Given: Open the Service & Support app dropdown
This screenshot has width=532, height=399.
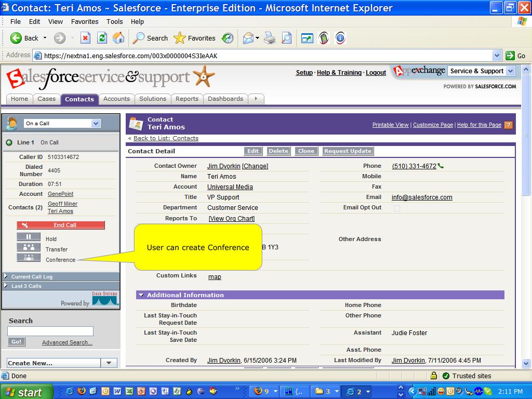Looking at the screenshot, I should click(511, 71).
